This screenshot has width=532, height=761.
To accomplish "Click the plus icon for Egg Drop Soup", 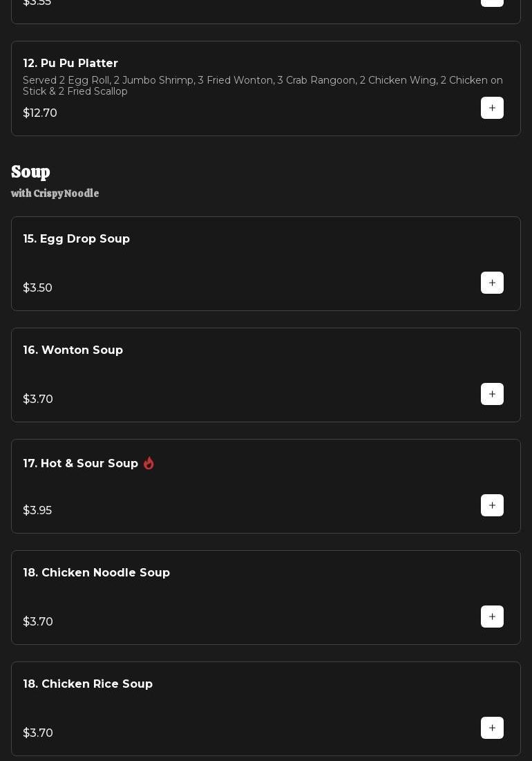I will [492, 283].
